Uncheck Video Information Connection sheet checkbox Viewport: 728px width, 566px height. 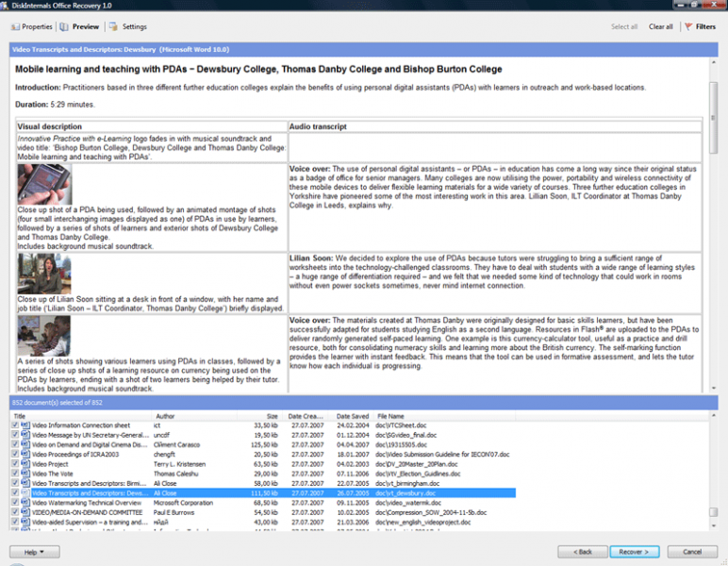pos(15,425)
